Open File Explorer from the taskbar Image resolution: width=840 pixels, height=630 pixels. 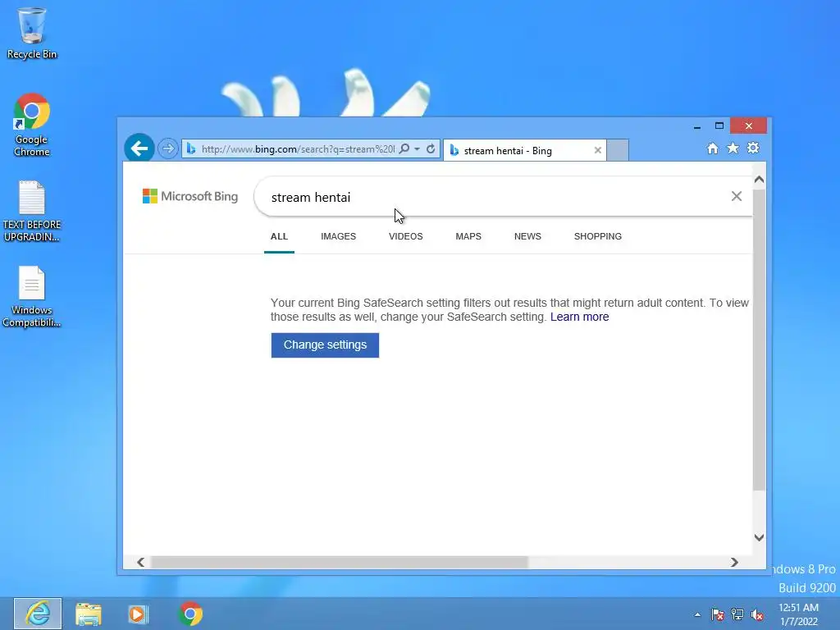89,614
